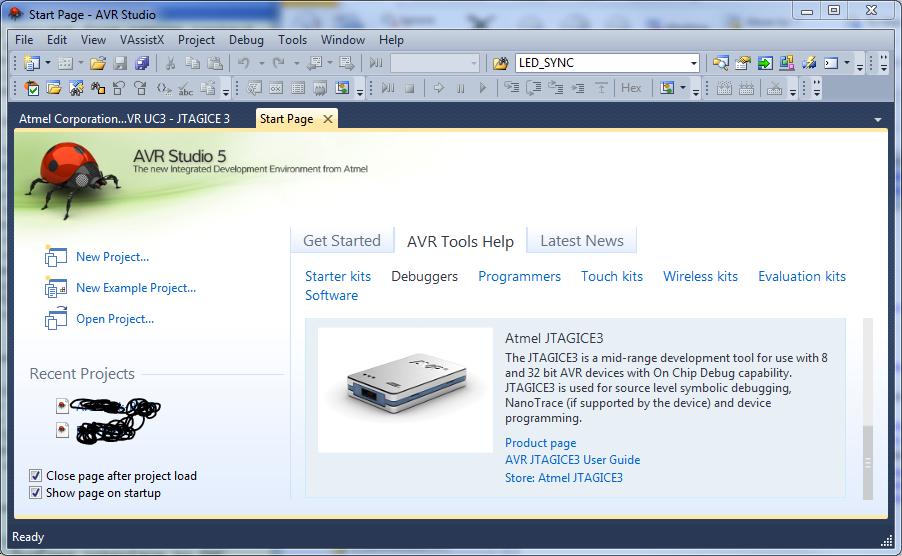Click the New Project toolbar icon

click(x=32, y=63)
